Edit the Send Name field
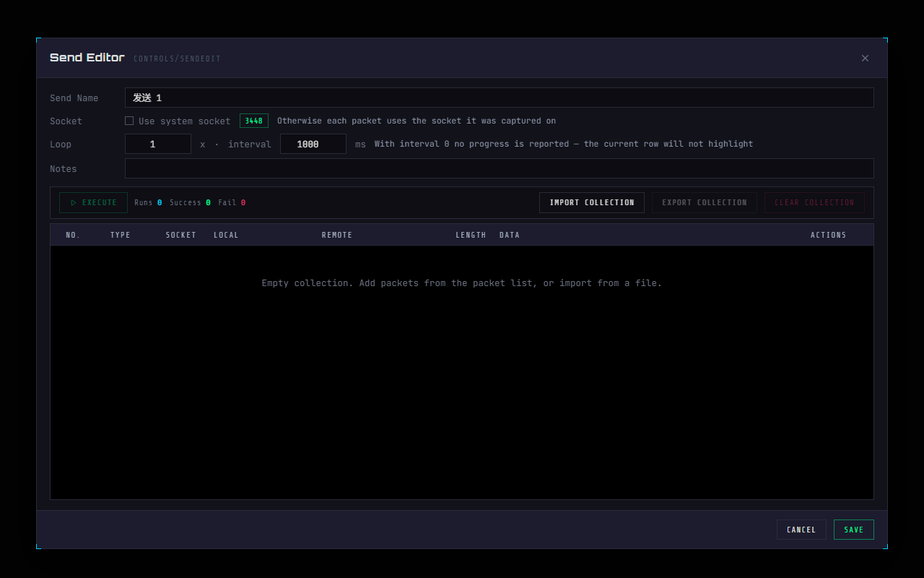This screenshot has width=924, height=578. 499,98
